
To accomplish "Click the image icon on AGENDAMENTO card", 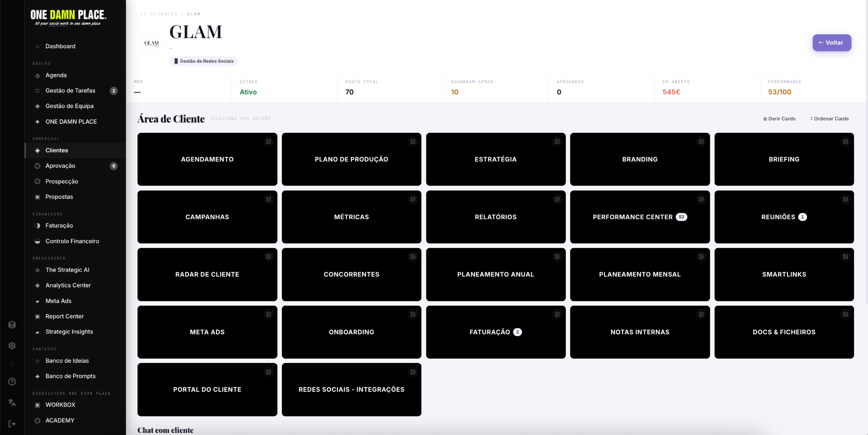I will click(x=269, y=142).
